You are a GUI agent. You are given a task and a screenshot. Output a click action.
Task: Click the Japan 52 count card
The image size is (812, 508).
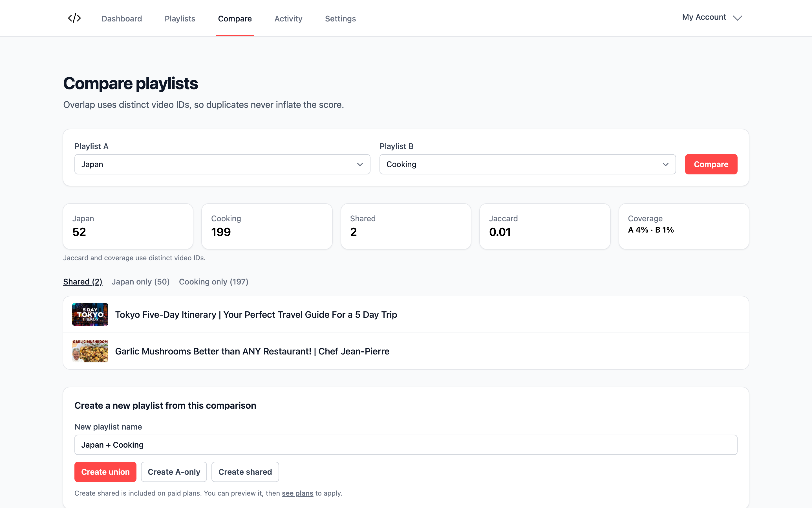[x=128, y=226]
